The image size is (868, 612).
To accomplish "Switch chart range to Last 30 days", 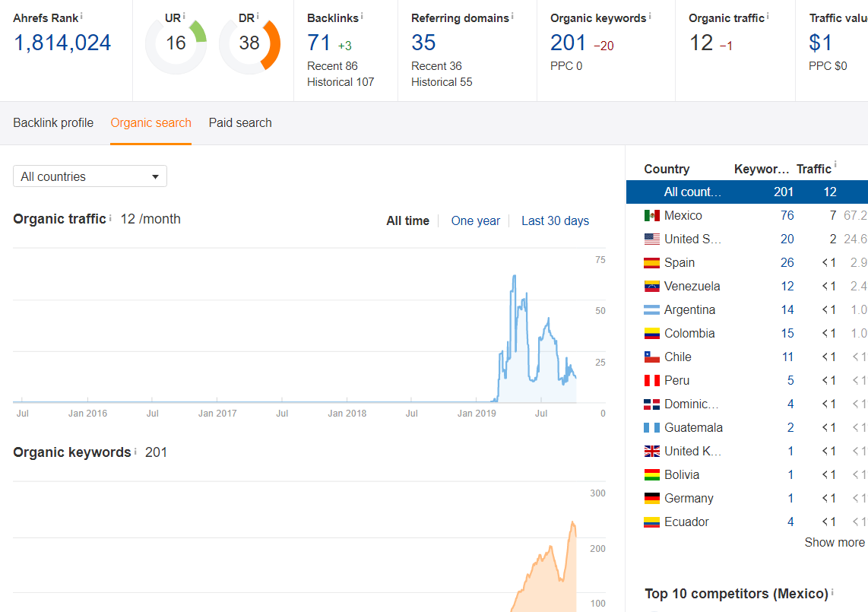I will coord(555,221).
